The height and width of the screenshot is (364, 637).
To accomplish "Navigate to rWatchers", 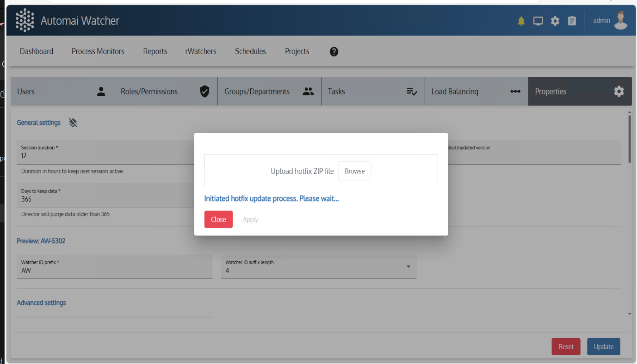I will coord(201,51).
